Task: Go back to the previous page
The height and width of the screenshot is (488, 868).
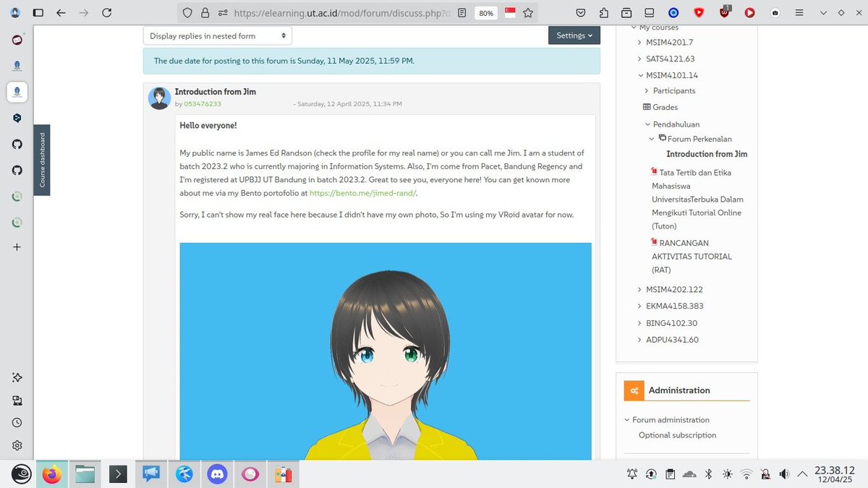Action: [61, 12]
